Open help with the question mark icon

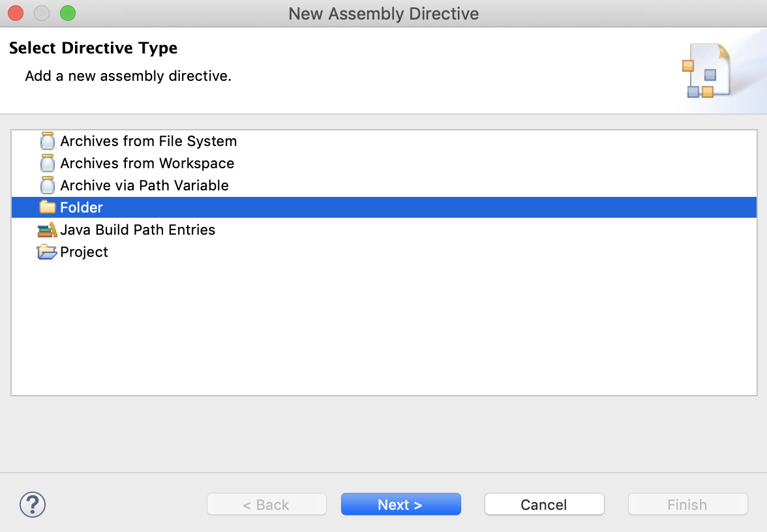pyautogui.click(x=33, y=504)
